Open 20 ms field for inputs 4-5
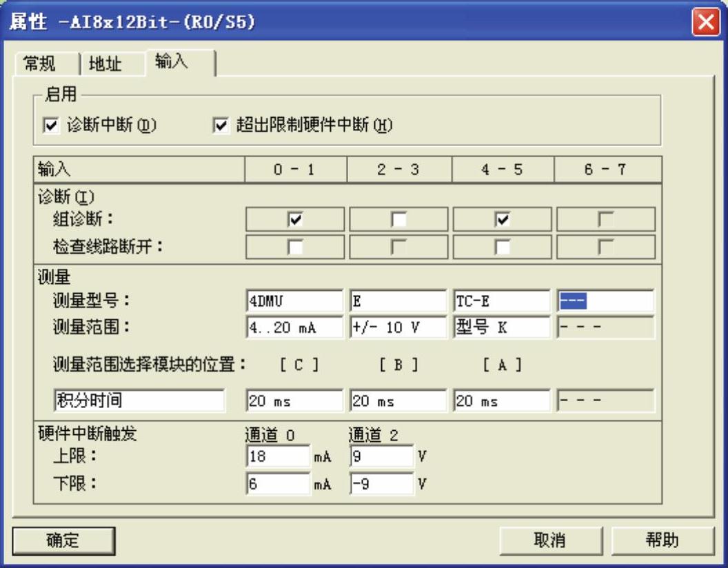728x568 pixels. 502,400
